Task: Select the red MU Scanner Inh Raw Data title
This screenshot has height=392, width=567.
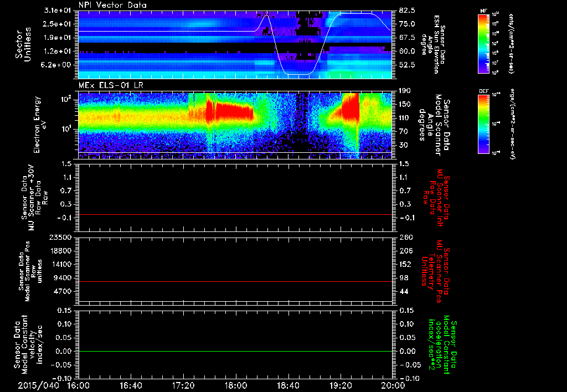Action: point(436,198)
